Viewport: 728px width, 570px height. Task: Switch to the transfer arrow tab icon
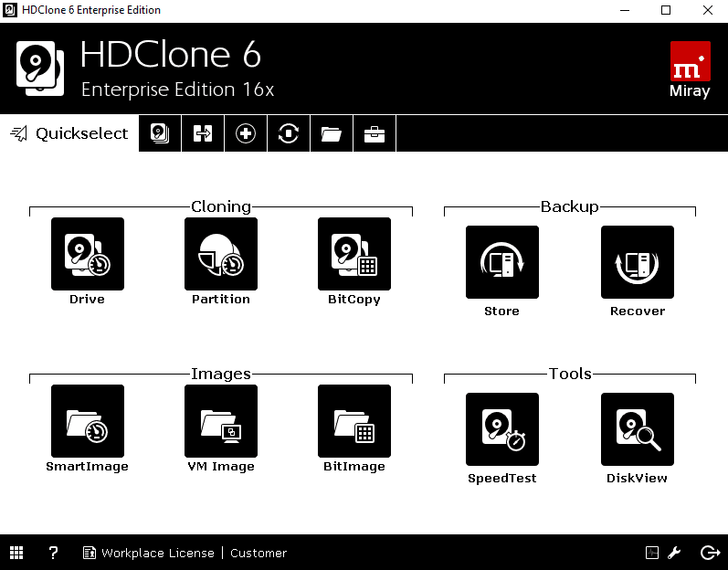point(203,133)
